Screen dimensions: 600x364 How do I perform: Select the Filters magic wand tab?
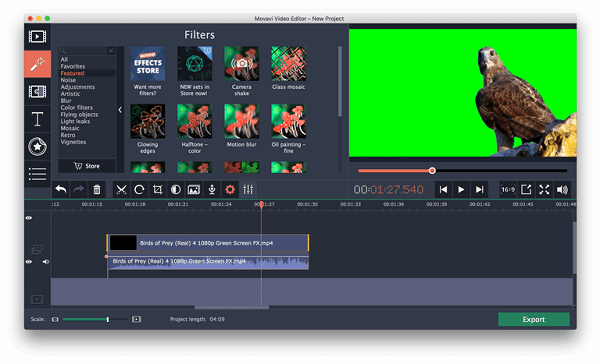tap(37, 64)
